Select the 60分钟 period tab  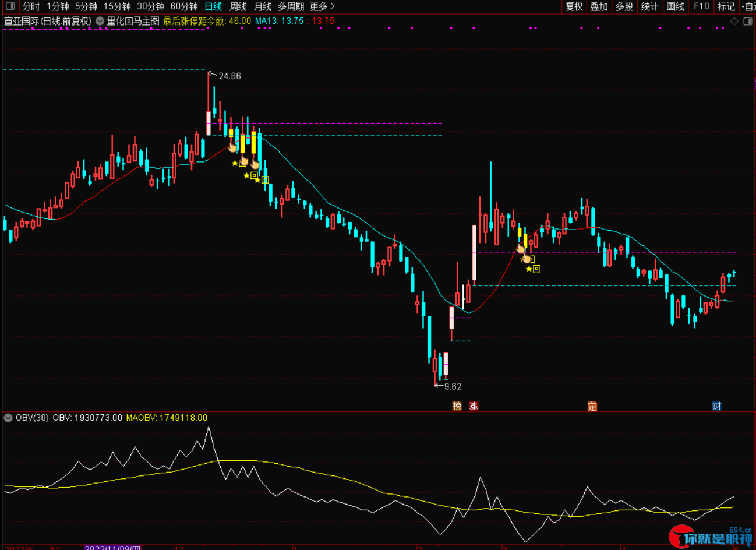(184, 6)
